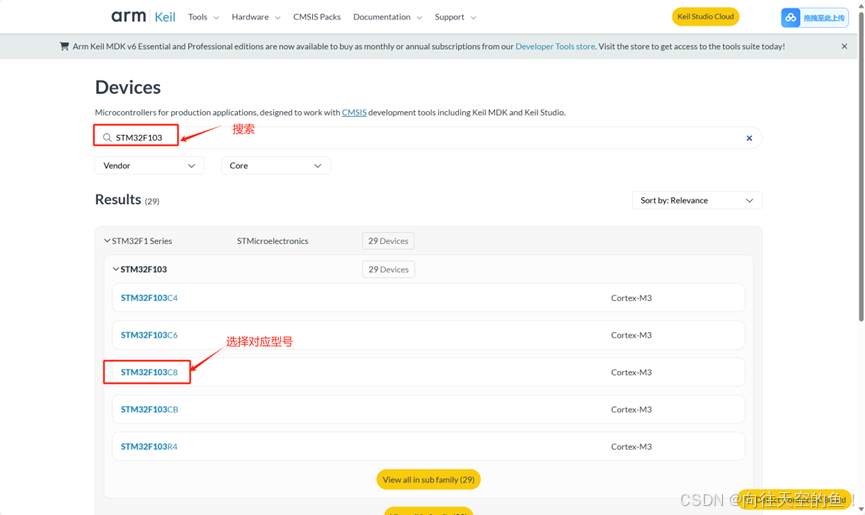865x515 pixels.
Task: Open the Core filter dropdown
Action: coord(275,165)
